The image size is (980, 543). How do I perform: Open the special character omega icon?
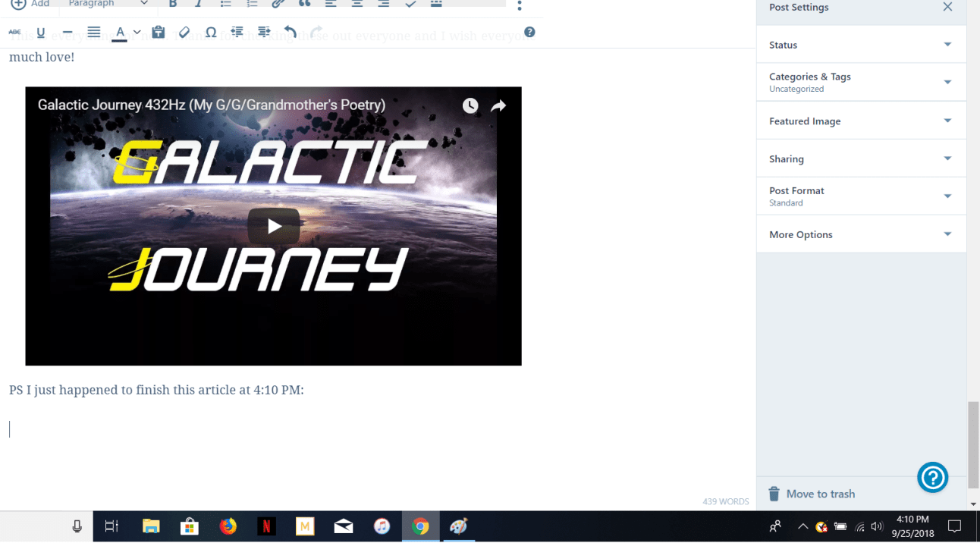pyautogui.click(x=211, y=33)
